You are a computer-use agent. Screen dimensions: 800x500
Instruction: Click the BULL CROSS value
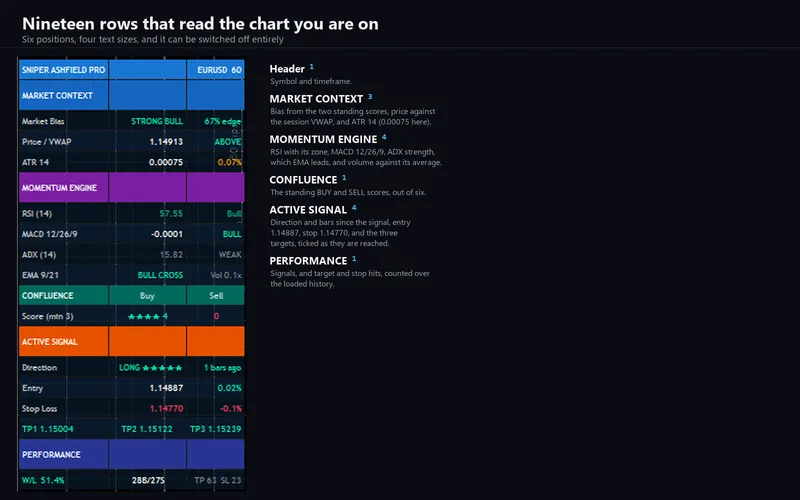[x=160, y=275]
